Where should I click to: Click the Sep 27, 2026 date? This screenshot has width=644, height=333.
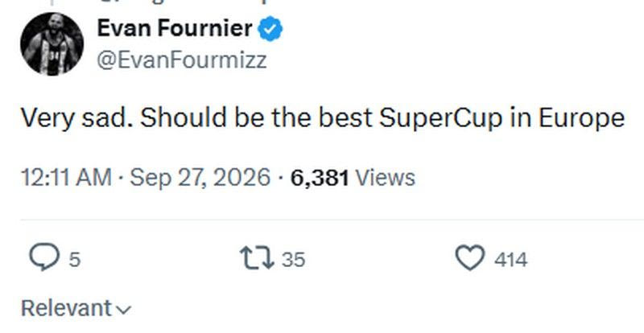(200, 178)
